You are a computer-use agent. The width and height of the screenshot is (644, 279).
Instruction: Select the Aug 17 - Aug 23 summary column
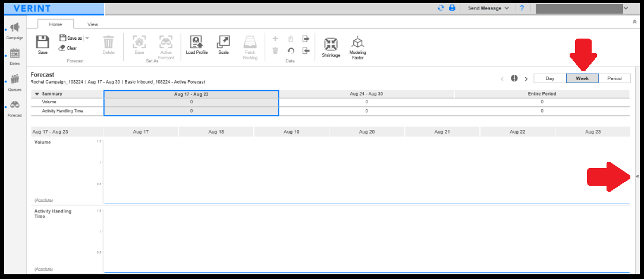(x=191, y=94)
